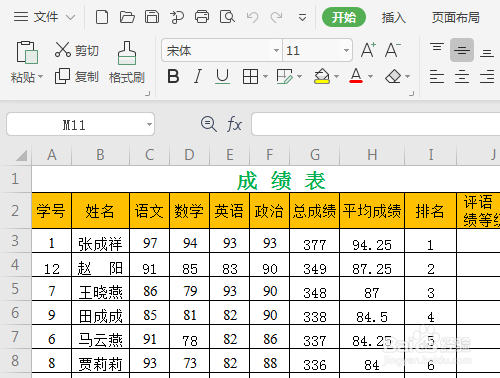Select the 开始 ribbon tab
The image size is (500, 378).
[x=344, y=17]
